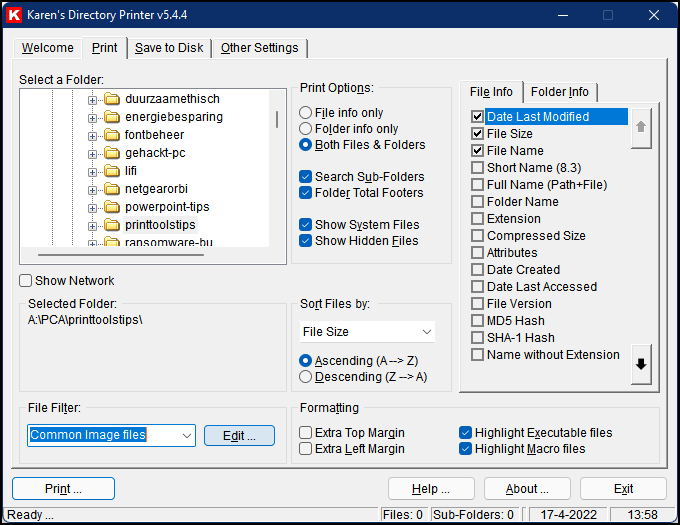
Task: Toggle Highlight Macro files
Action: pyautogui.click(x=465, y=449)
